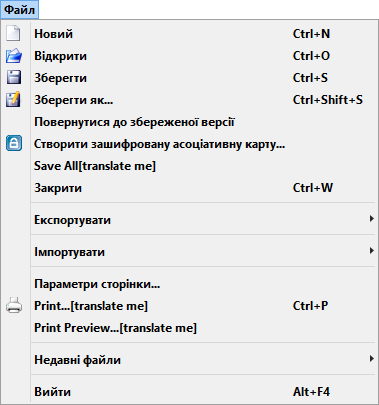Click the padlock encrypted map icon
This screenshot has width=379, height=405.
coord(14,143)
